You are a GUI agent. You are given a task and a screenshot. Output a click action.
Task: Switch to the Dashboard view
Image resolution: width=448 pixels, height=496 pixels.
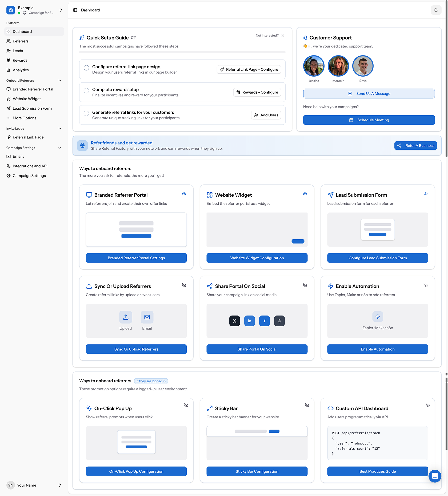[x=22, y=31]
